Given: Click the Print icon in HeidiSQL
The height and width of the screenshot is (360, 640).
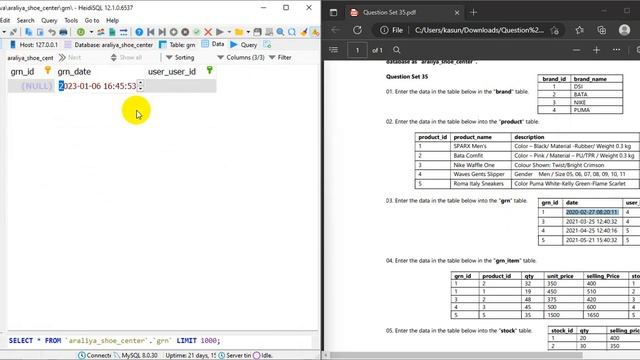Looking at the screenshot, I should point(63,32).
